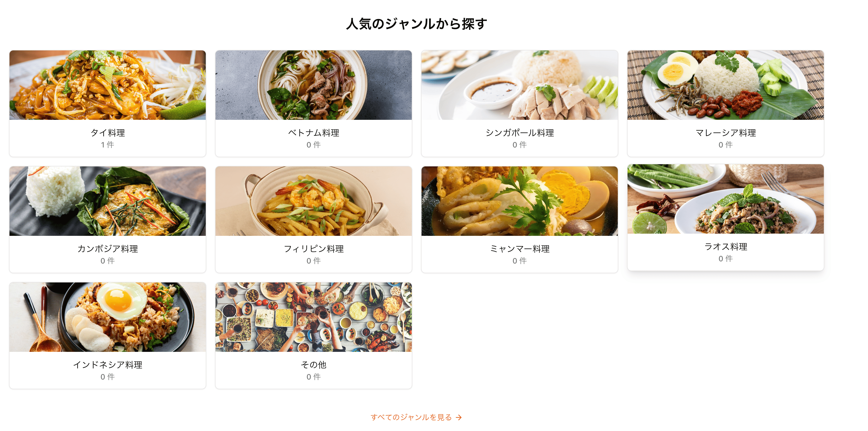The width and height of the screenshot is (868, 431).
Task: Click the nasi lemak photo
Action: tap(725, 85)
